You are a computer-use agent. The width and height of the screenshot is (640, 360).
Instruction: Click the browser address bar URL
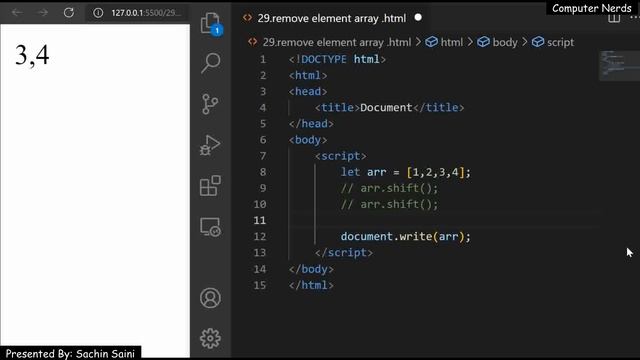[x=146, y=13]
